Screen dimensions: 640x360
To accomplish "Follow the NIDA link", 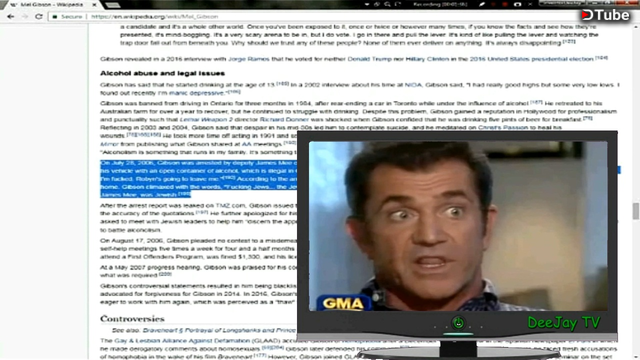I will point(413,85).
